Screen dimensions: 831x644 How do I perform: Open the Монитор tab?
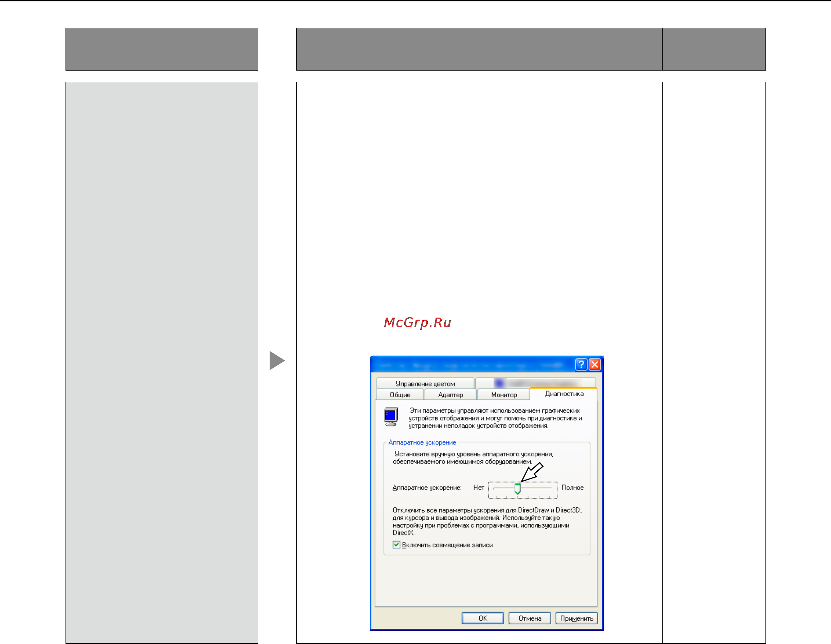click(x=503, y=395)
